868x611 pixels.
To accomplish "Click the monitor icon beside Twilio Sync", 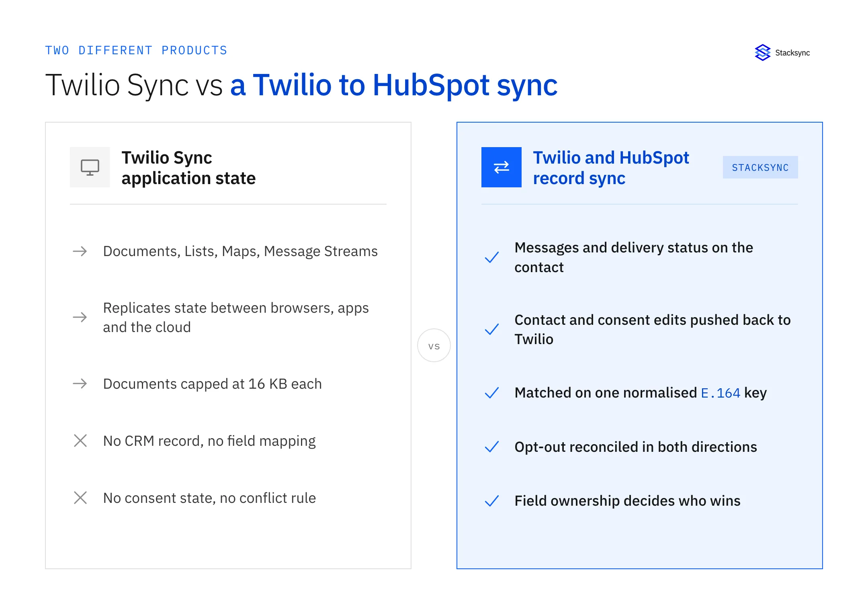I will (x=90, y=167).
